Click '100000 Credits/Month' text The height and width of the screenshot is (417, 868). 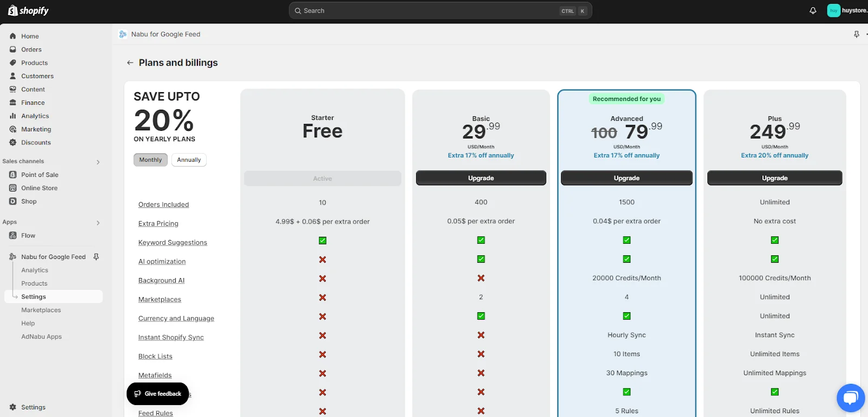pyautogui.click(x=775, y=278)
